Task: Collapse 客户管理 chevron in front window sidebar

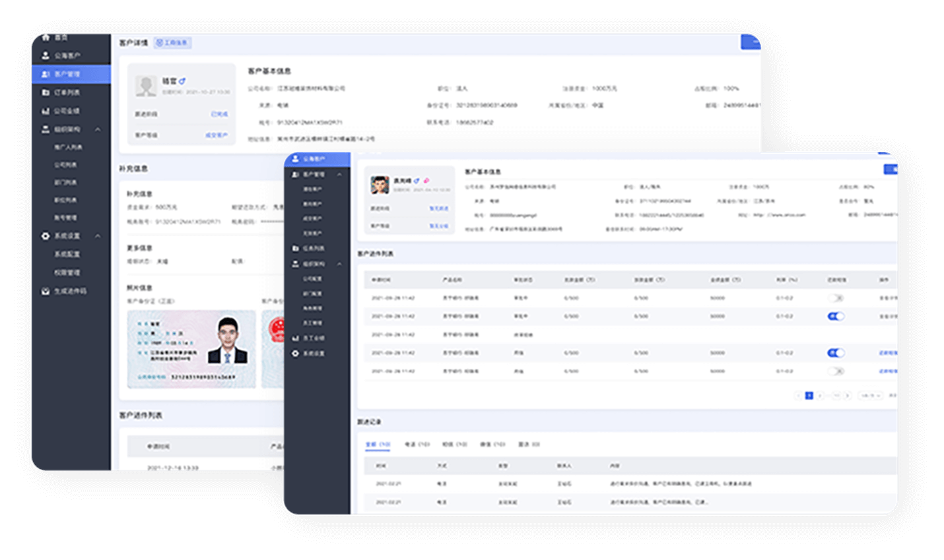Action: click(339, 174)
